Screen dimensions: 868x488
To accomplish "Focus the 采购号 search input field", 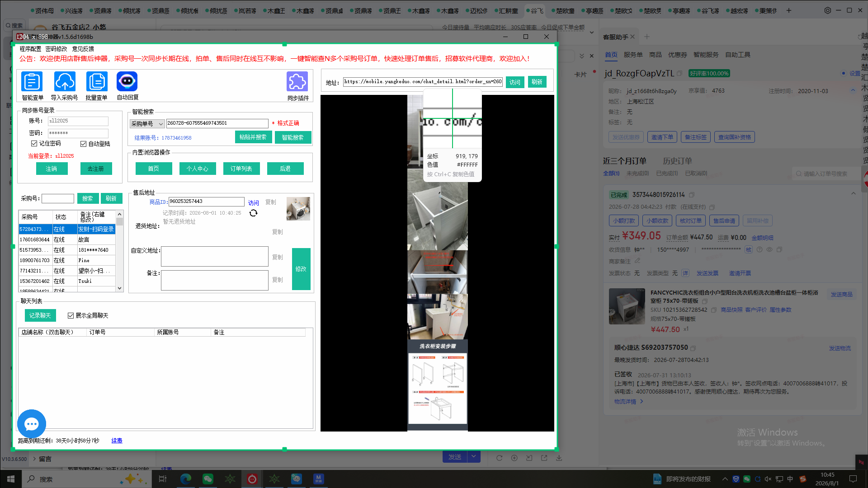I will click(x=58, y=198).
